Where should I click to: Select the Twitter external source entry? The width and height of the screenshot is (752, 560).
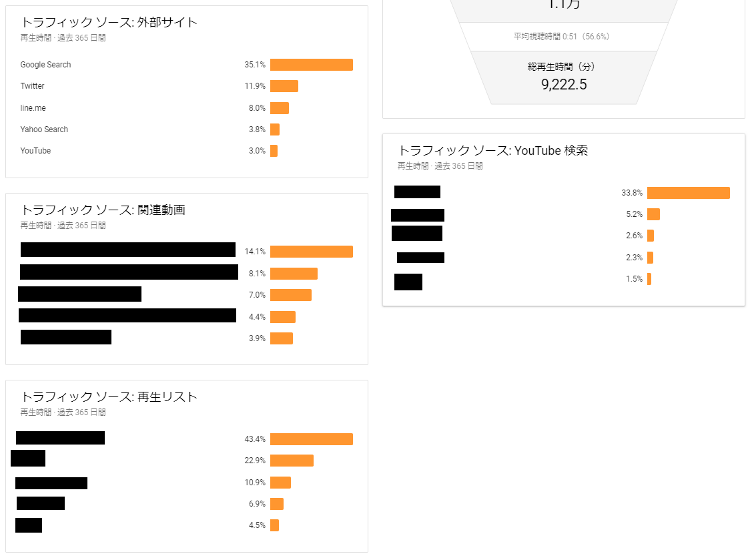click(x=32, y=86)
